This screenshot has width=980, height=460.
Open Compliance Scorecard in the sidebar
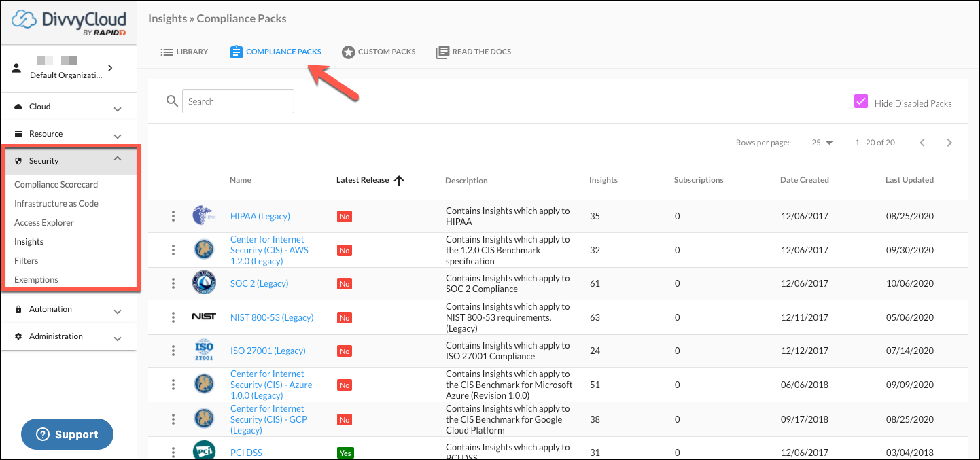pos(56,184)
